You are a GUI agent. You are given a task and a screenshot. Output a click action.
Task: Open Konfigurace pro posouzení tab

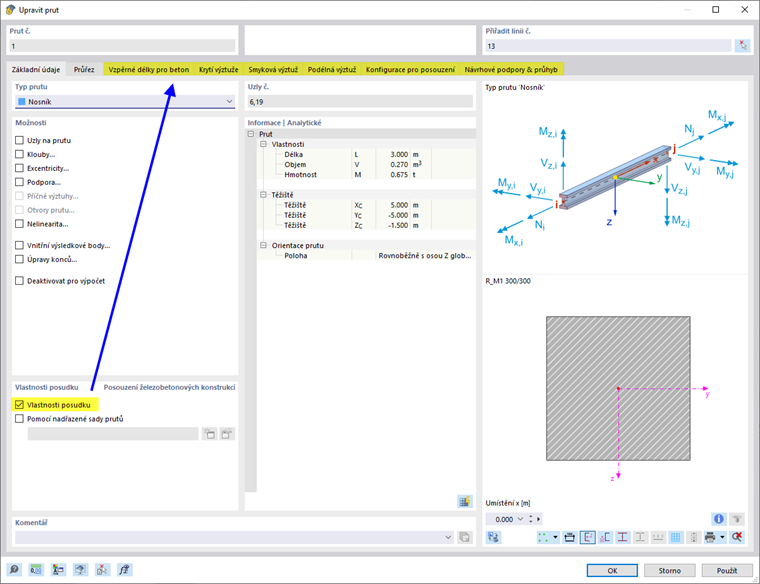(410, 69)
